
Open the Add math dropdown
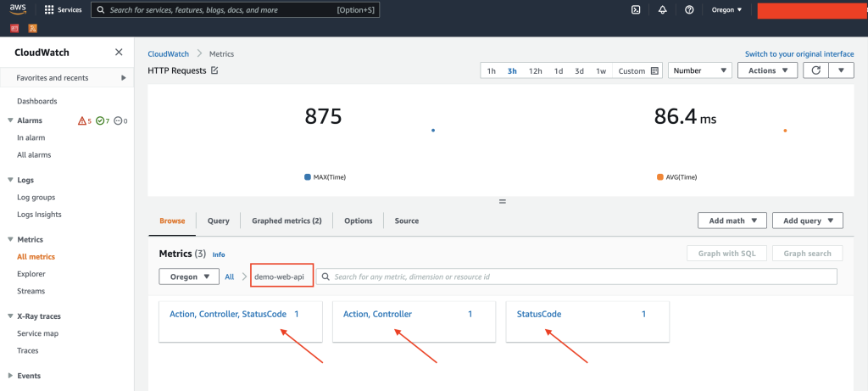pyautogui.click(x=732, y=221)
